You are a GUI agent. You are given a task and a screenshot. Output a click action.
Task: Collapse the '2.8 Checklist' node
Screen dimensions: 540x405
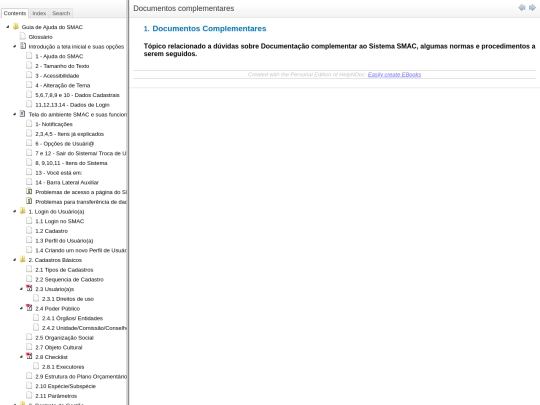coord(21,357)
